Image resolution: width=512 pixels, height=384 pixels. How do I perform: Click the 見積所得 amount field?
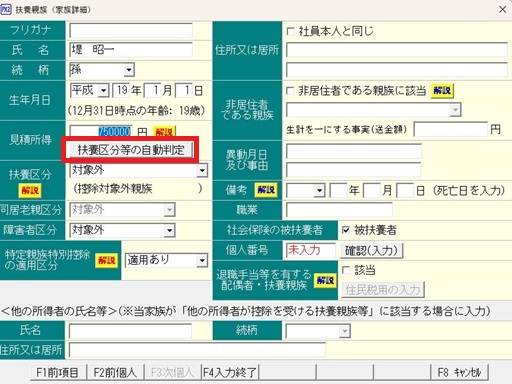click(101, 131)
